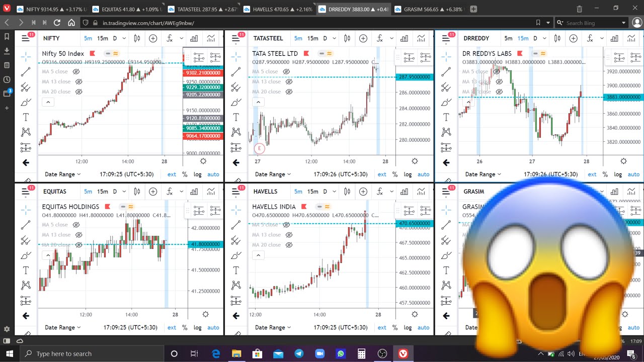Expand Date Range menu in TATASTEEL chart
The width and height of the screenshot is (644, 362).
coord(273,174)
